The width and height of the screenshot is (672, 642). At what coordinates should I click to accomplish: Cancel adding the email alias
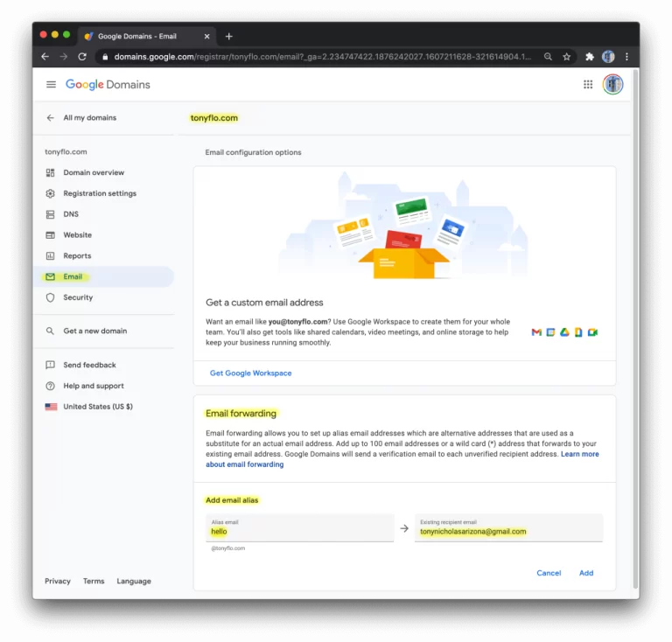point(549,573)
